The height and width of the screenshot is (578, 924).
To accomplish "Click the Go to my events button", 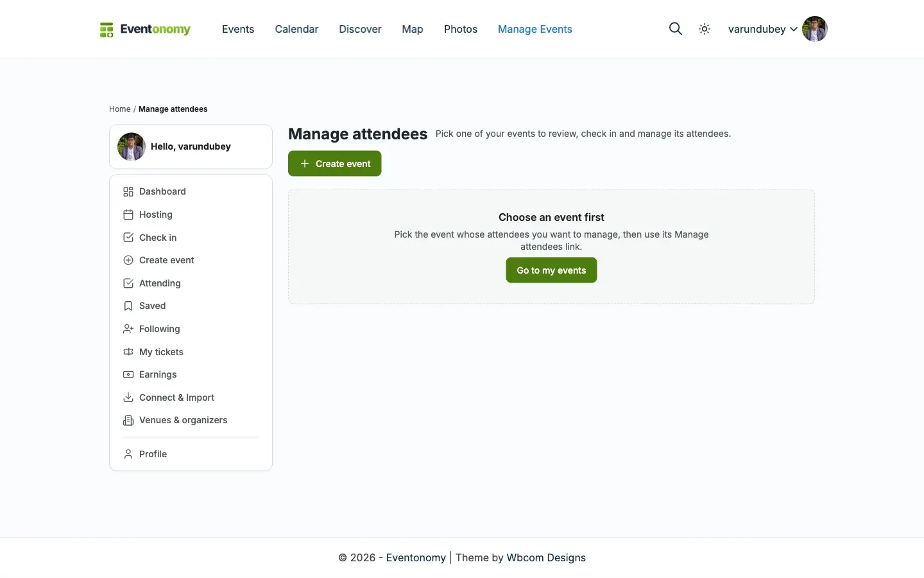I will click(551, 270).
